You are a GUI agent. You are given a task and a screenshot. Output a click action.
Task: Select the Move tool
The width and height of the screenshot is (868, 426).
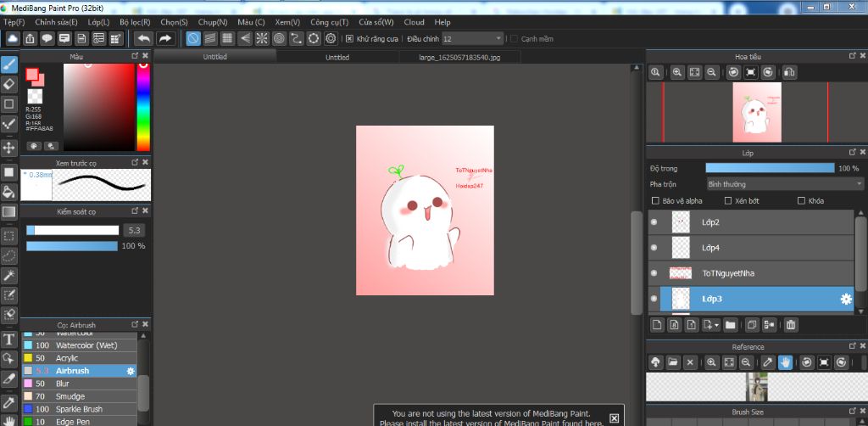8,148
